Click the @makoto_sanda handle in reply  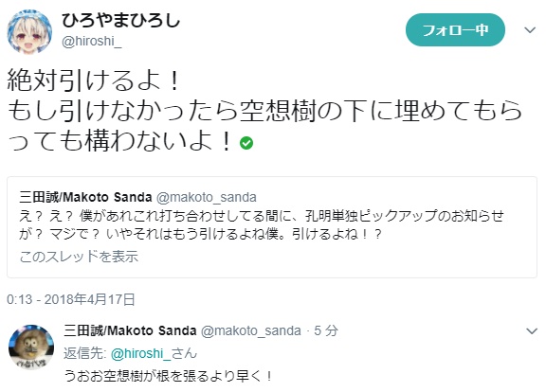click(x=251, y=330)
